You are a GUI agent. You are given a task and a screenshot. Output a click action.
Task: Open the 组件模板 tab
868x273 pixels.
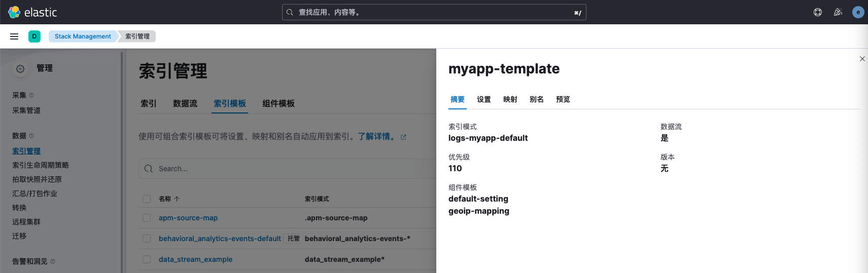coord(279,103)
